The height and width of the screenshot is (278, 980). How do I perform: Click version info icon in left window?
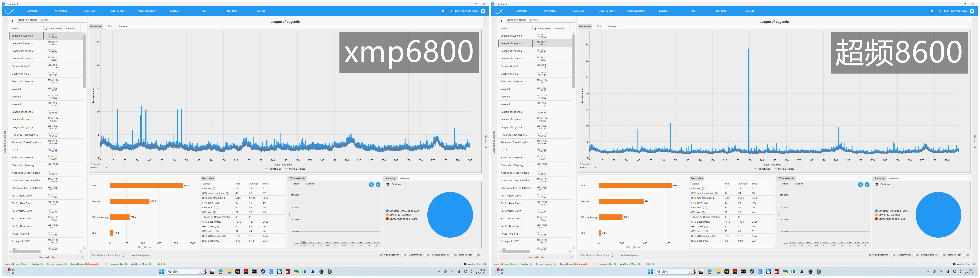[x=465, y=264]
